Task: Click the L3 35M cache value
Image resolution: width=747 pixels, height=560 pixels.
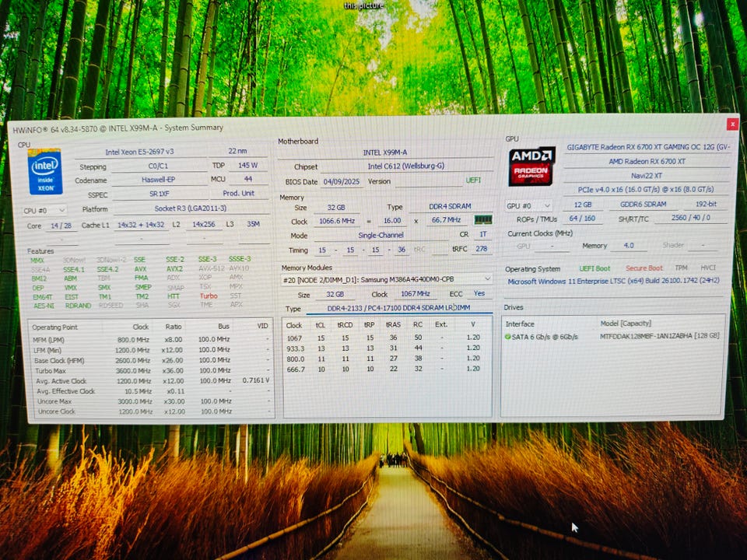Action: (x=253, y=224)
